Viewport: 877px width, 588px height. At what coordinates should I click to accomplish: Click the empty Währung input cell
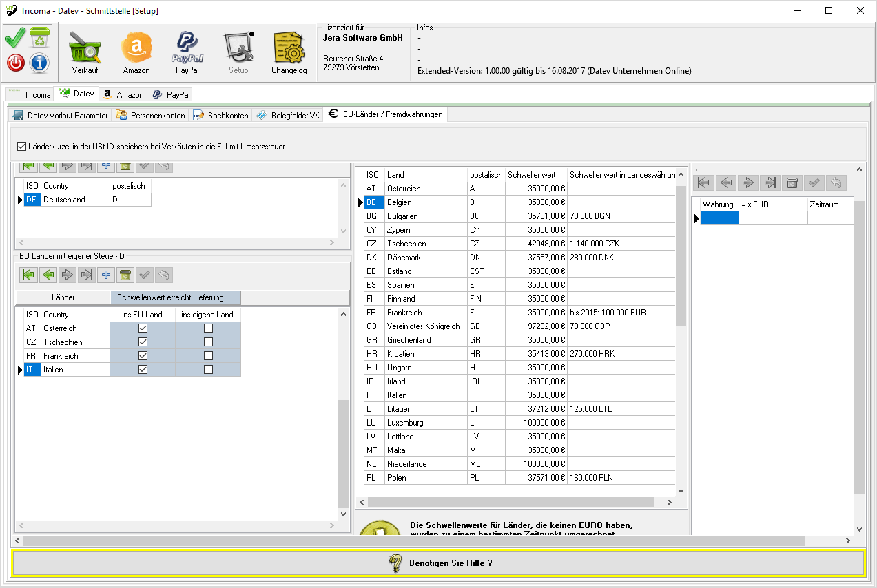pyautogui.click(x=719, y=218)
